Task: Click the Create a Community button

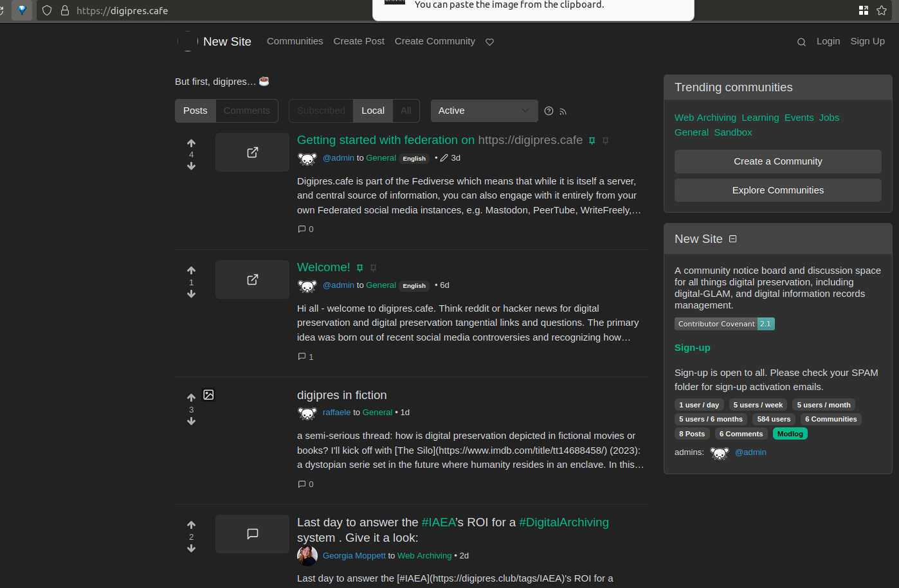Action: (777, 161)
